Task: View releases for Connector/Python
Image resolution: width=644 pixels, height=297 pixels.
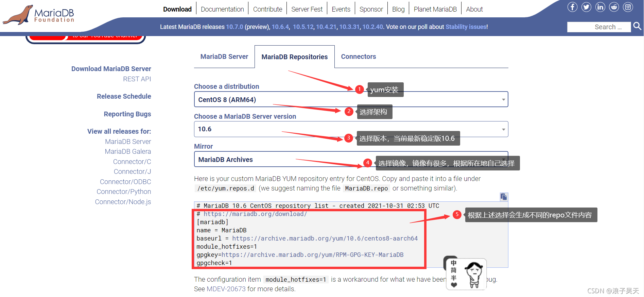Action: 124,192
